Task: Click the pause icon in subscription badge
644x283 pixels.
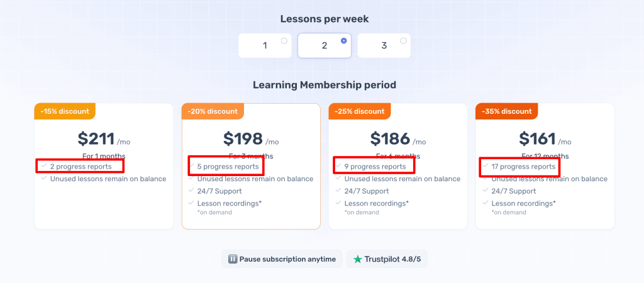Action: pos(233,259)
